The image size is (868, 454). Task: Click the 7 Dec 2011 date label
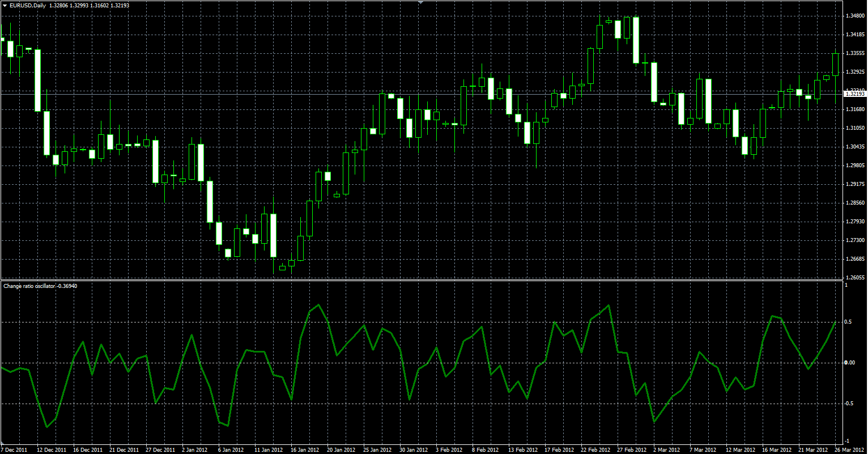click(x=13, y=449)
